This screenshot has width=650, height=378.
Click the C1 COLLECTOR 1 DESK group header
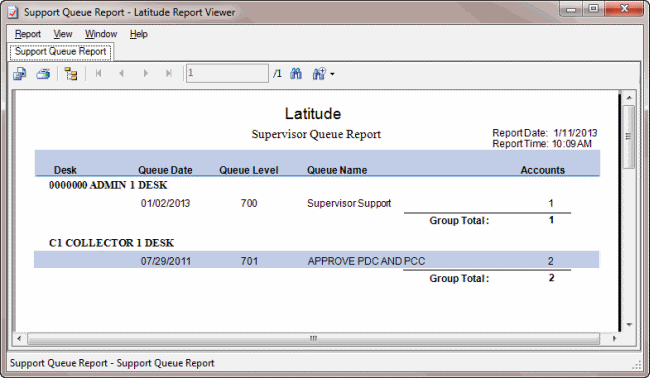[112, 243]
